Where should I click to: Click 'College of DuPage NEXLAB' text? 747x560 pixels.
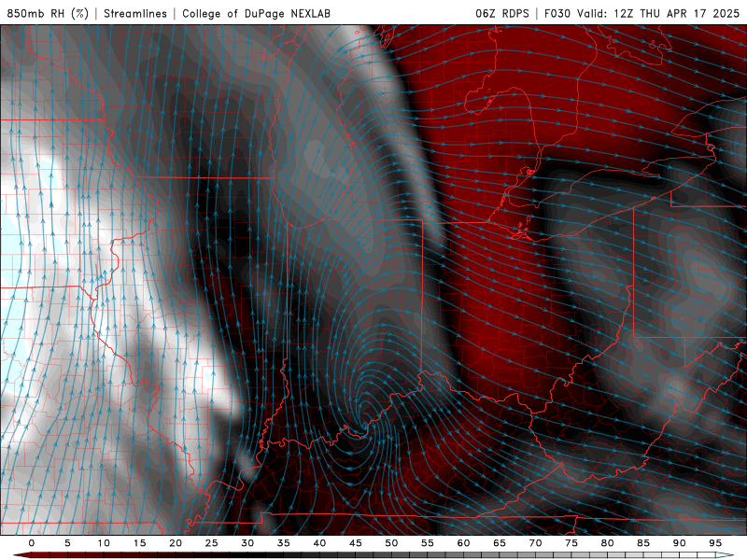pyautogui.click(x=256, y=13)
